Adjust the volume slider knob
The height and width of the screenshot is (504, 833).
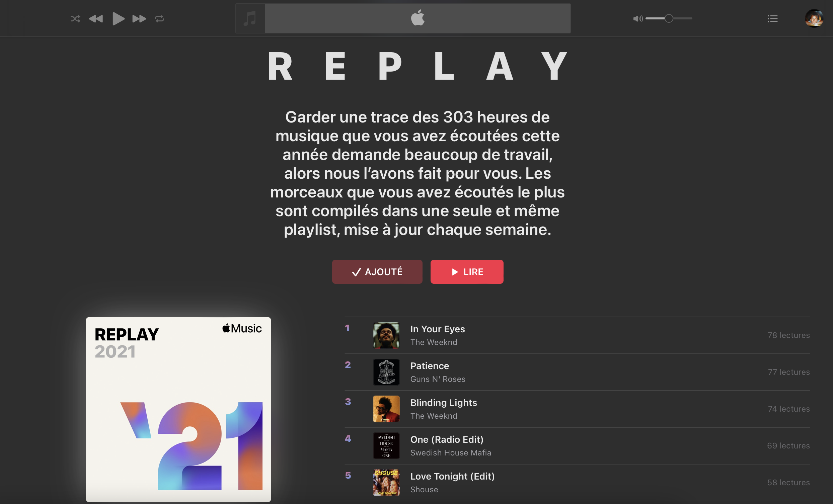pos(669,18)
